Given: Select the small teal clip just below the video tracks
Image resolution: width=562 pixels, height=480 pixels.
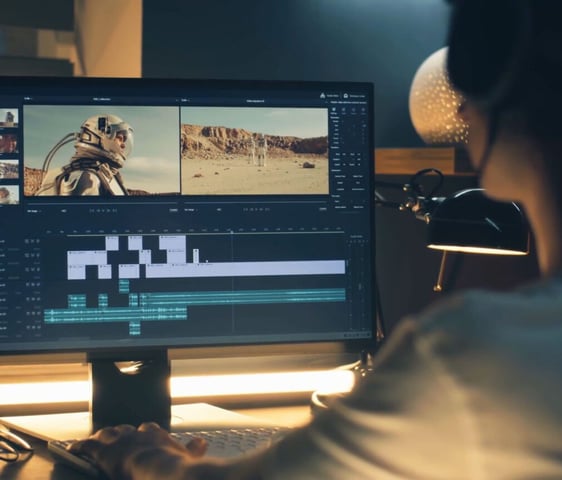Looking at the screenshot, I should tap(124, 286).
